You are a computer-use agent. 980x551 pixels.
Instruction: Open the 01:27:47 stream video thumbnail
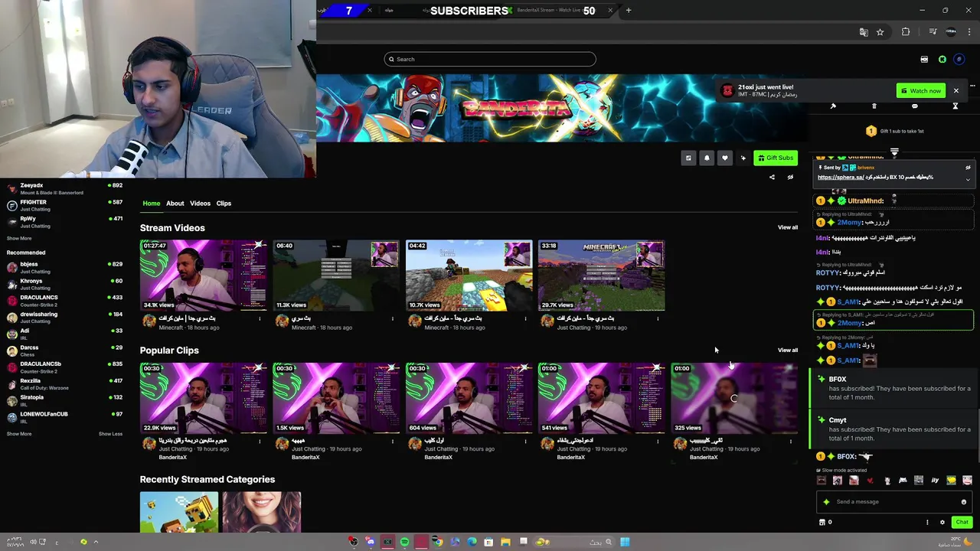tap(203, 275)
